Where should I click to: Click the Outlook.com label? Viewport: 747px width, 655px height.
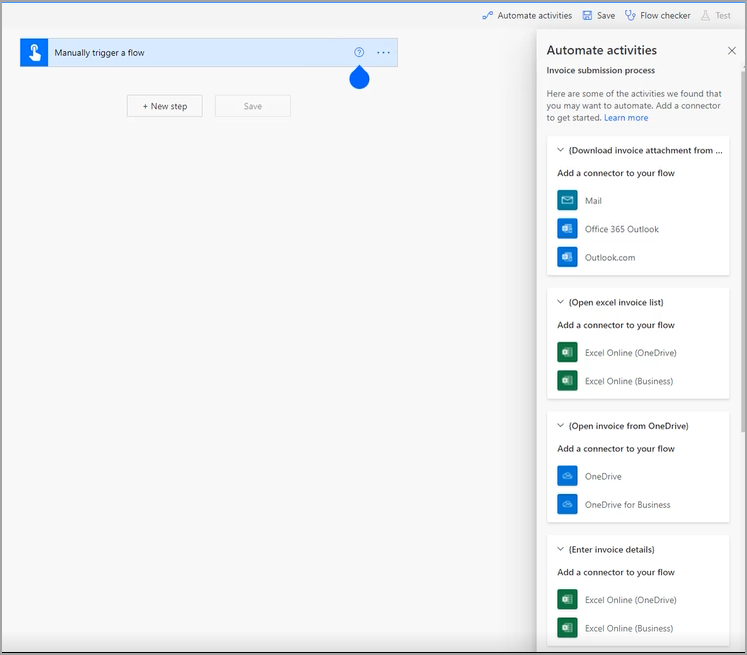click(x=610, y=258)
